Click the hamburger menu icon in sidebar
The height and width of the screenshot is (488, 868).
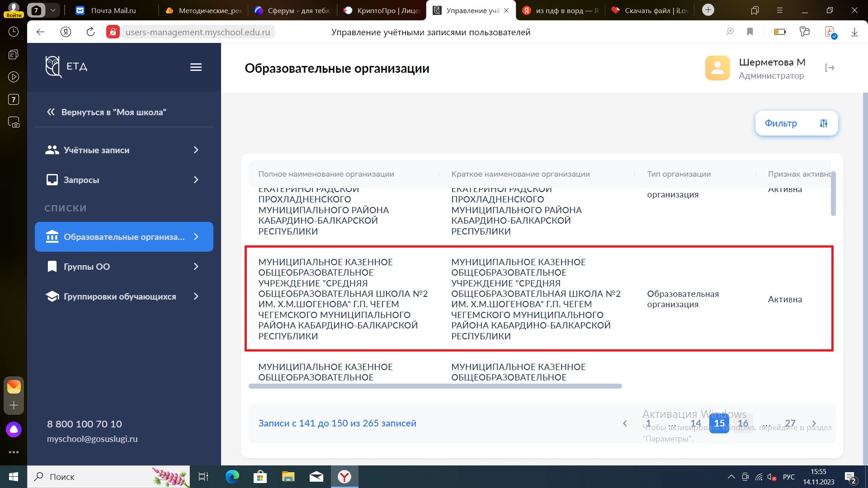(196, 67)
